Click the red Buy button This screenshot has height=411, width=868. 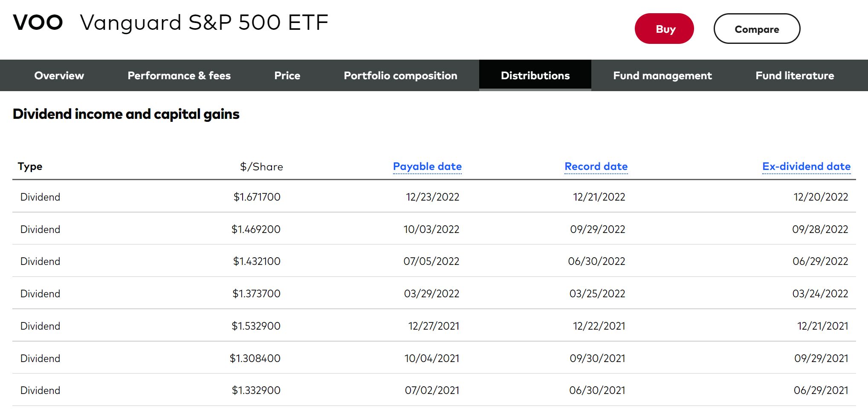pos(664,29)
